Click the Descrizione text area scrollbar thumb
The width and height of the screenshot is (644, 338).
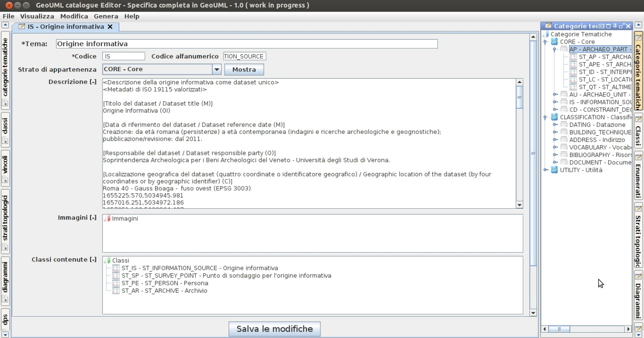pyautogui.click(x=519, y=98)
